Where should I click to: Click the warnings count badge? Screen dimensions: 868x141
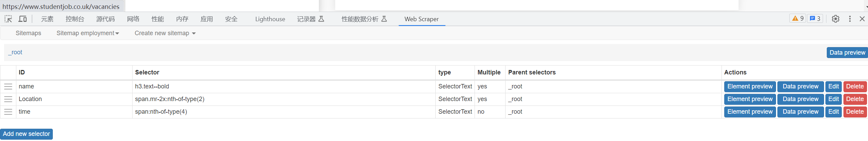coord(797,18)
